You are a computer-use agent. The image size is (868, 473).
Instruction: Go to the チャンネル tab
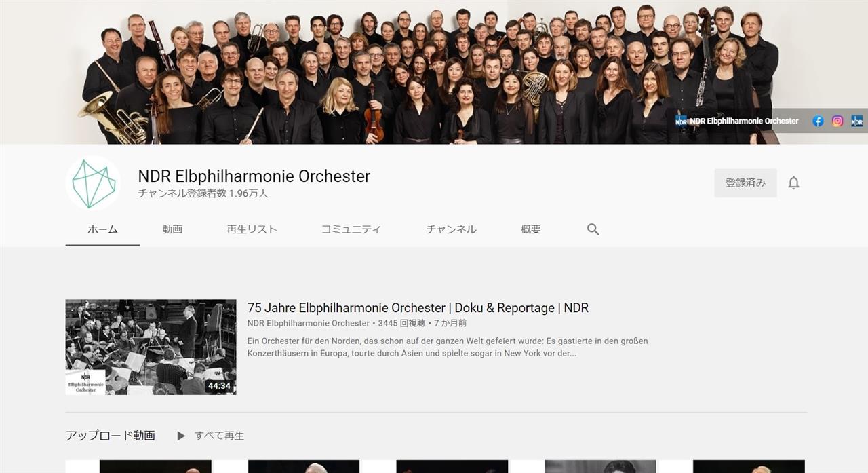click(x=451, y=229)
